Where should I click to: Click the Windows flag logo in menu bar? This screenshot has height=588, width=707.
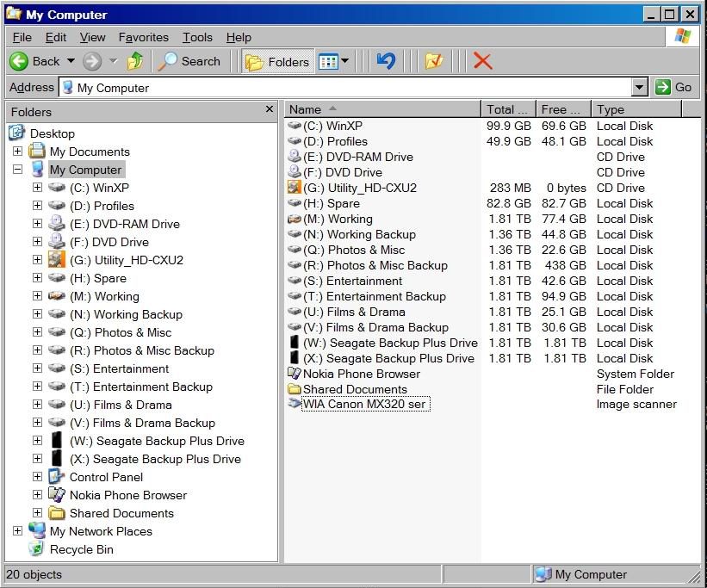(682, 36)
